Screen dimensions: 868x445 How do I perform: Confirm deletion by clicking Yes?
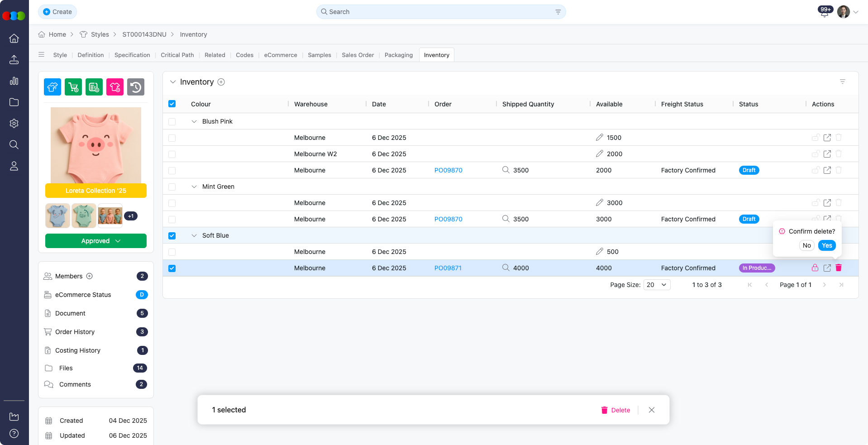click(827, 245)
